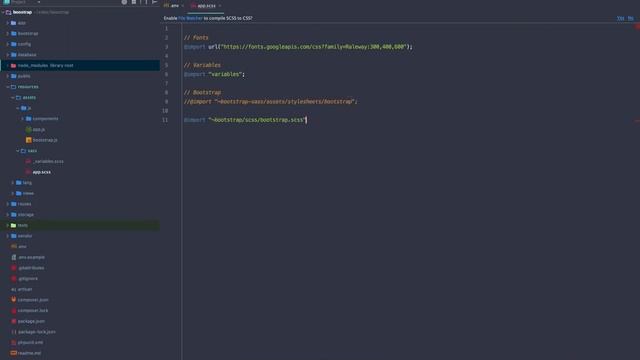Expand the node_modules library root folder

coord(8,65)
